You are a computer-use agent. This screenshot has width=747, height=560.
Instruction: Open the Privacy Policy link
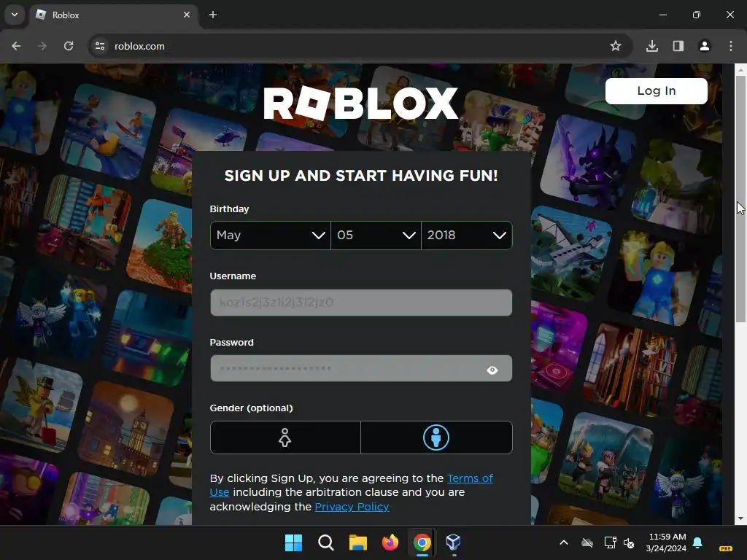click(x=352, y=507)
